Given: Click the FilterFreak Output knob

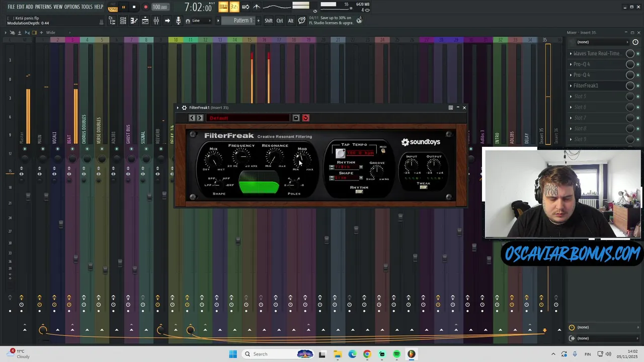Looking at the screenshot, I should (434, 165).
